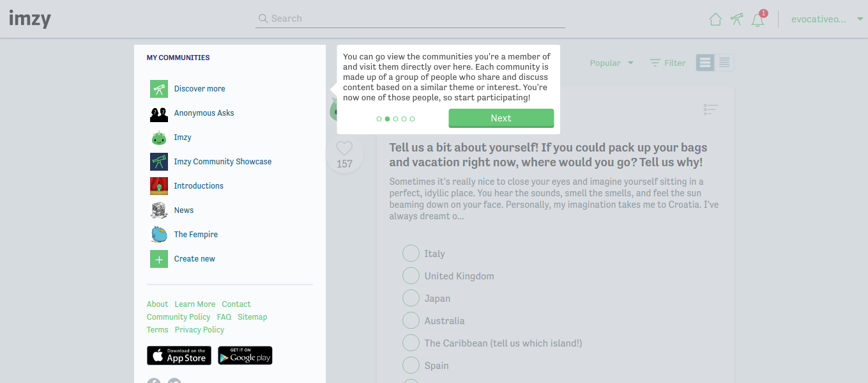Open the Google Play download badge
Image resolution: width=868 pixels, height=383 pixels.
tap(245, 356)
